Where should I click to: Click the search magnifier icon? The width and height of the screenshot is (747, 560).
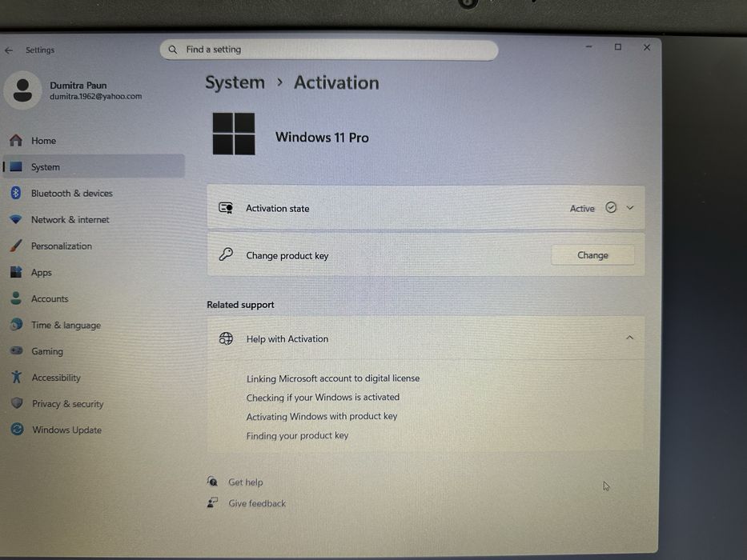pyautogui.click(x=172, y=50)
